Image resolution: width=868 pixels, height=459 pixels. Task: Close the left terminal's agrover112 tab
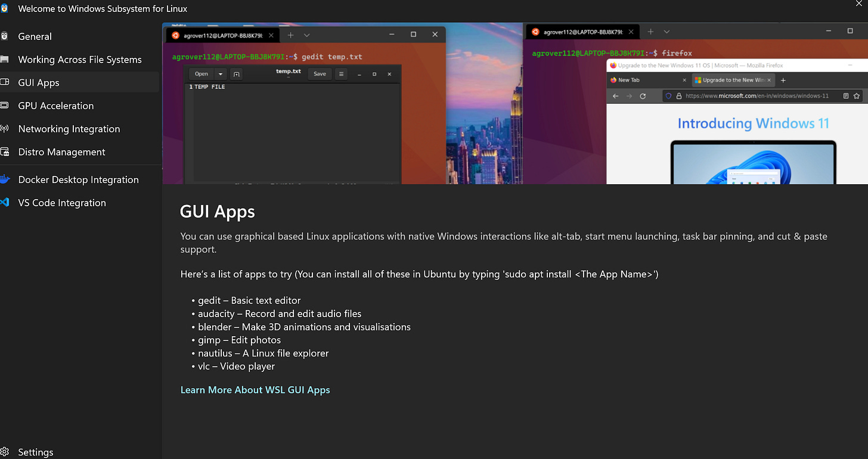271,35
